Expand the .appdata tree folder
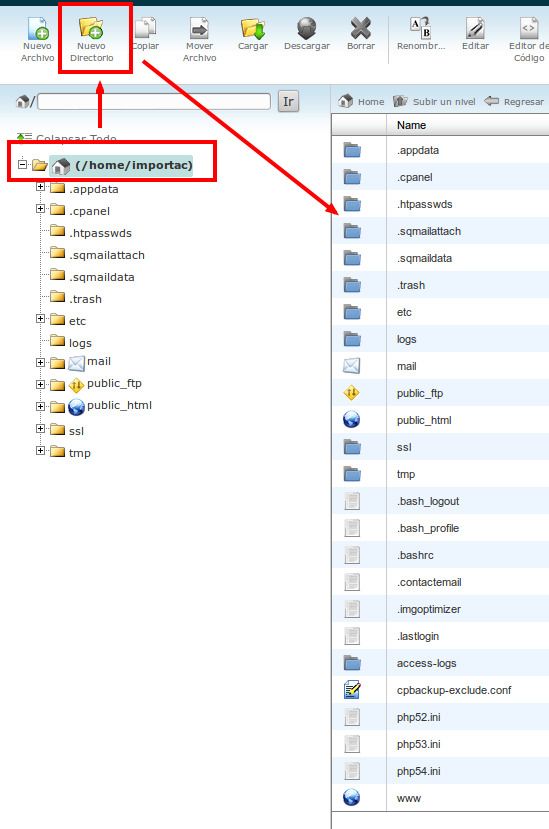Image resolution: width=549 pixels, height=829 pixels. tap(40, 187)
